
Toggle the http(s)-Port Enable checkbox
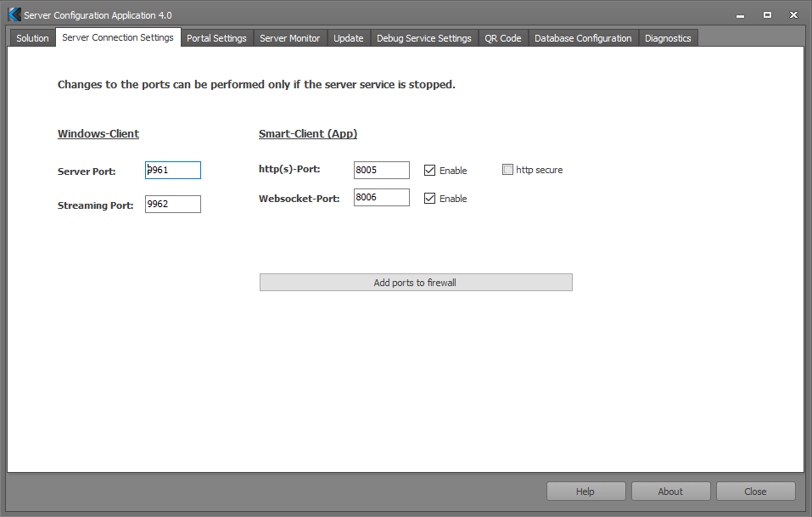point(429,171)
